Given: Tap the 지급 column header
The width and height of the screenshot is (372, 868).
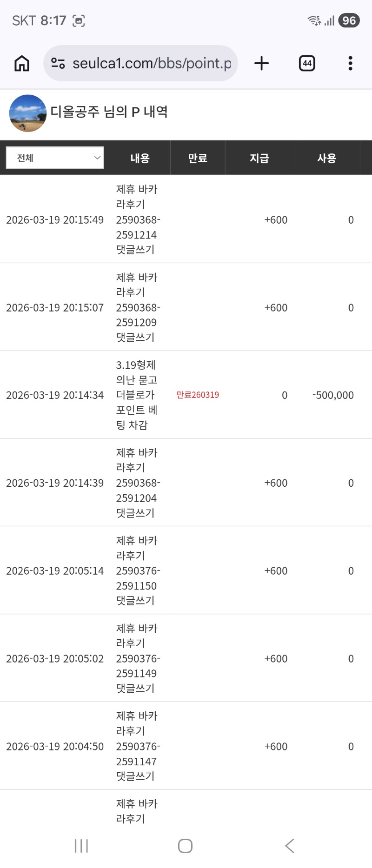Looking at the screenshot, I should (x=259, y=158).
